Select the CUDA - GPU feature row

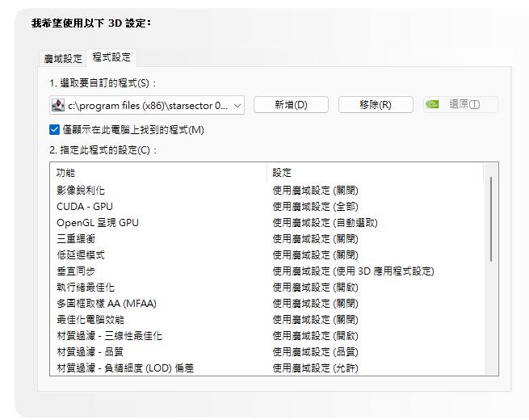pyautogui.click(x=85, y=207)
